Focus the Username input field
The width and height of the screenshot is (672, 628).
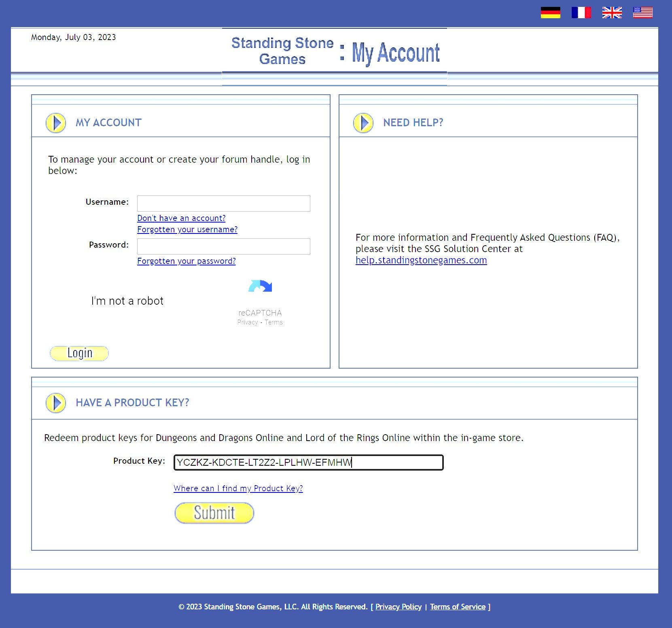tap(224, 204)
